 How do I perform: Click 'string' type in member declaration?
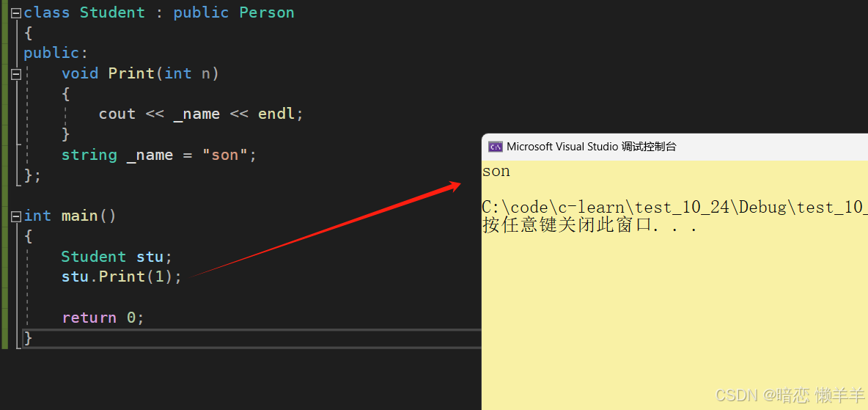(89, 155)
